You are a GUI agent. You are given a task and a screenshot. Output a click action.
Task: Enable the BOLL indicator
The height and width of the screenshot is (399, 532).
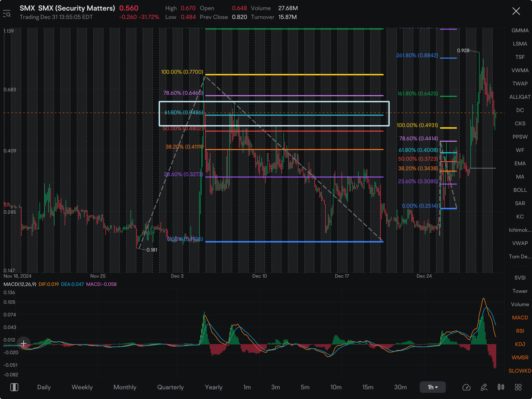(x=520, y=190)
